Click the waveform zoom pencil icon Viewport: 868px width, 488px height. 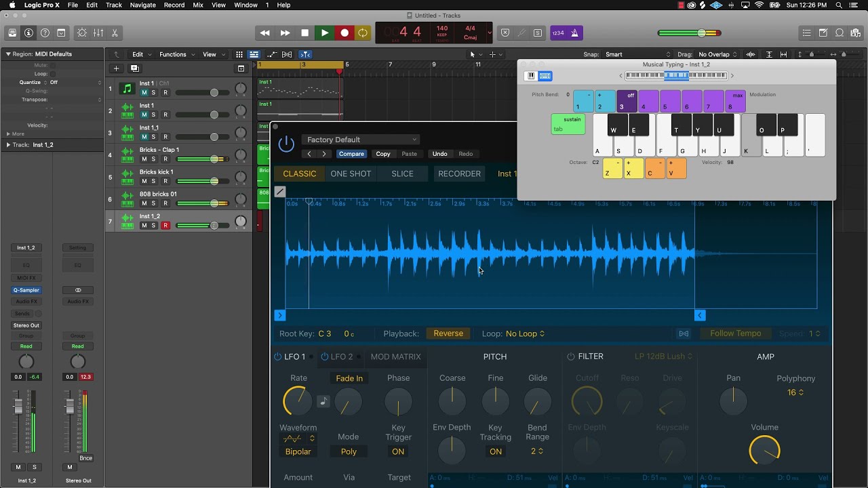pos(280,192)
